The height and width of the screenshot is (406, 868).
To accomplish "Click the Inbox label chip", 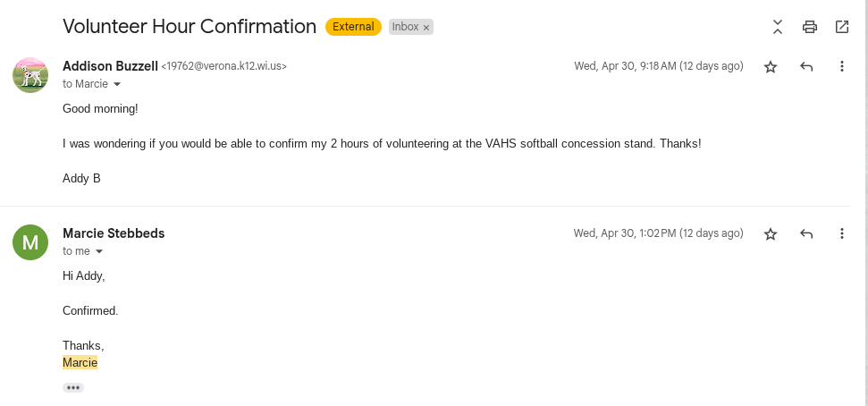I will pyautogui.click(x=405, y=27).
